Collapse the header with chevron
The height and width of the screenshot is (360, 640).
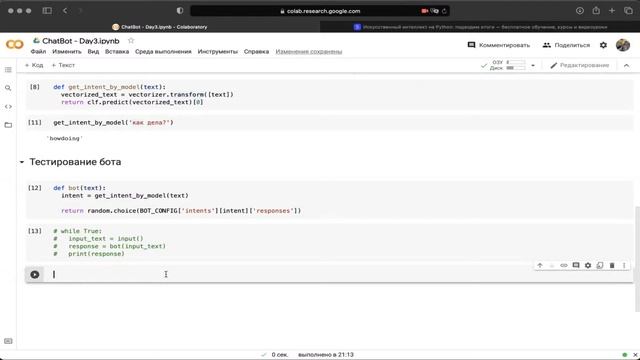(x=627, y=65)
